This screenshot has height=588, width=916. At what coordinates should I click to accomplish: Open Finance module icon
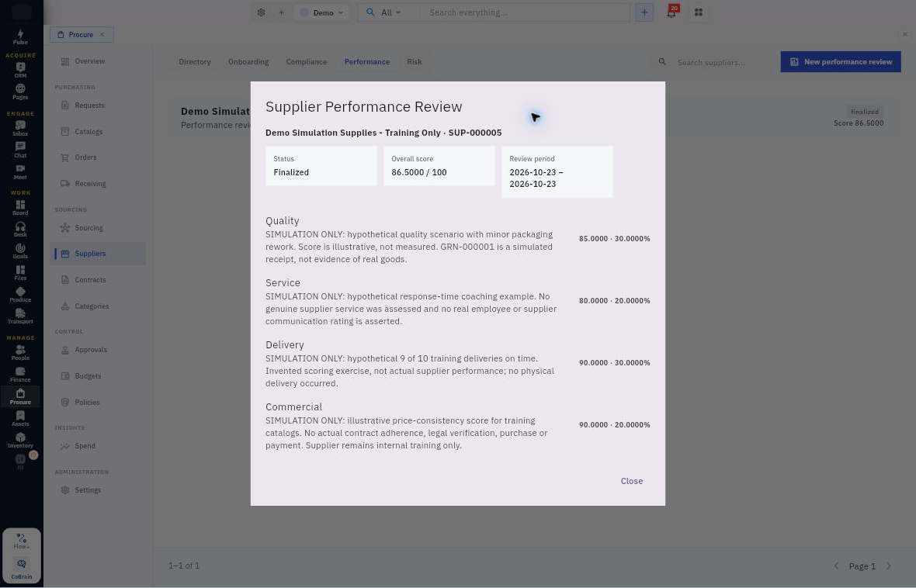(x=20, y=375)
